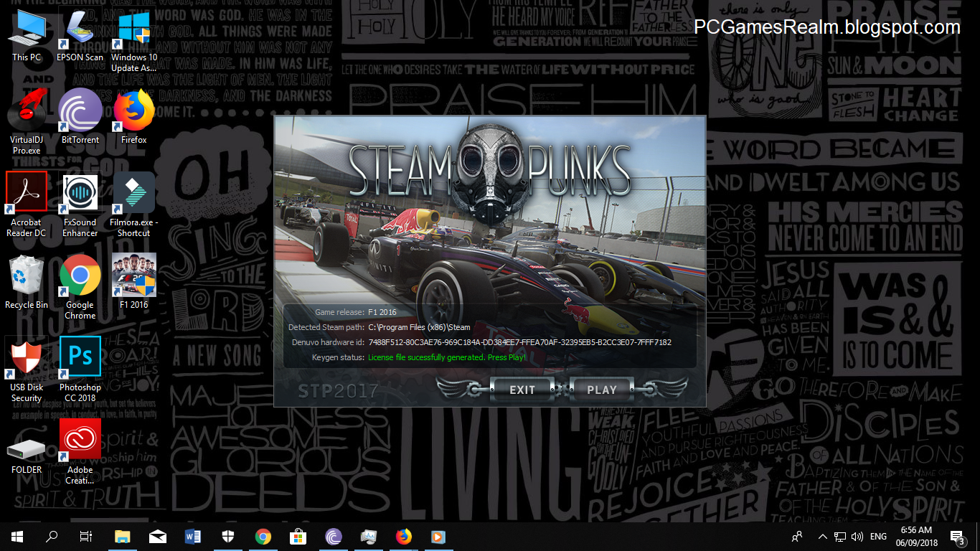
Task: Open the People icon in the system tray
Action: [x=797, y=537]
